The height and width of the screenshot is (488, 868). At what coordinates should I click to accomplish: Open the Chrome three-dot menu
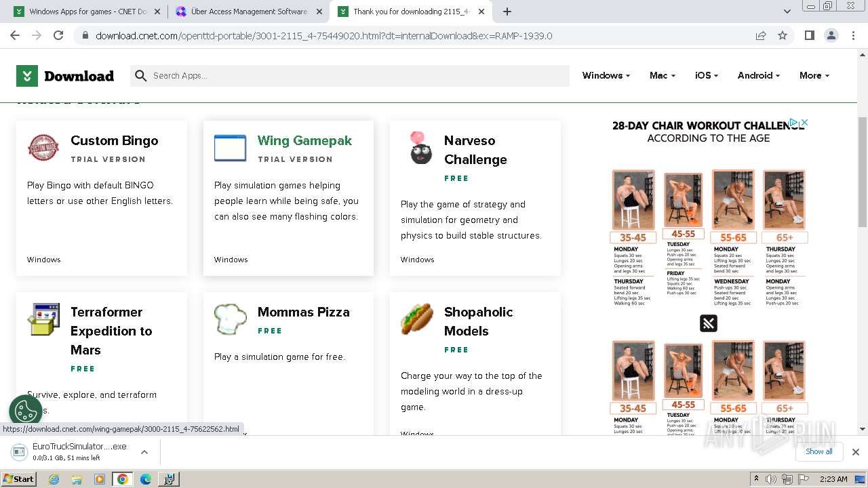(x=852, y=35)
